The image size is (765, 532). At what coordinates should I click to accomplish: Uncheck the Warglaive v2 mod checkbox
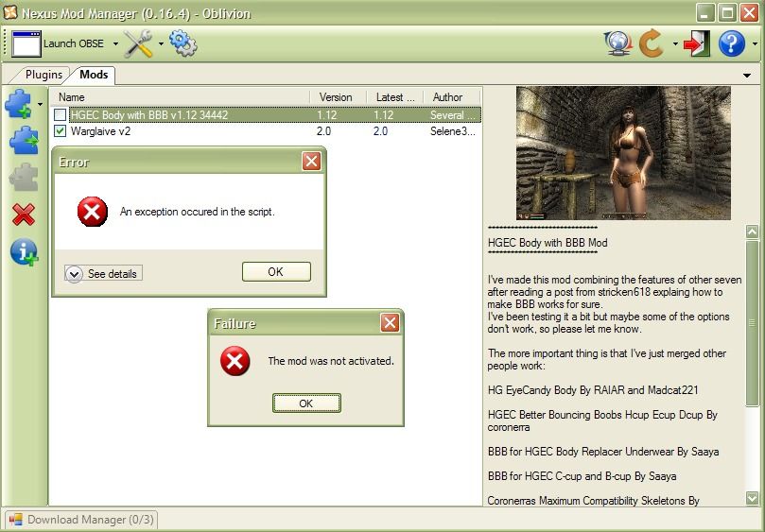pyautogui.click(x=61, y=131)
